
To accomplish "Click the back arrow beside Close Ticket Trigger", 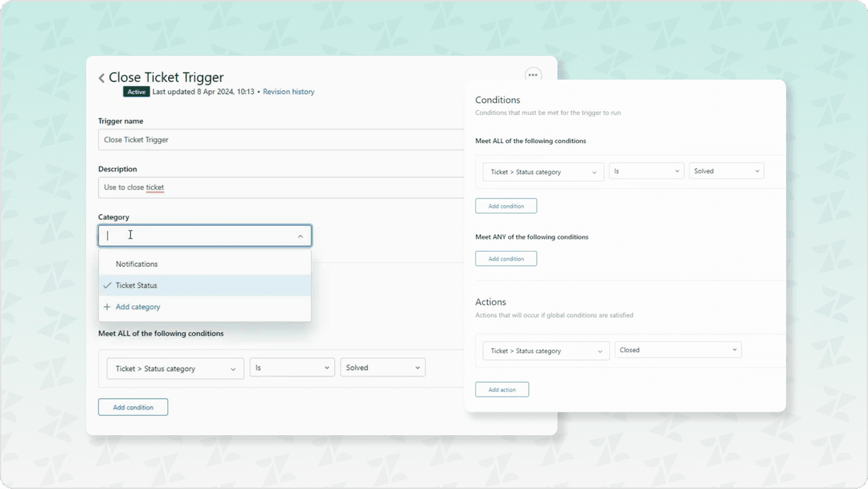I will coord(101,78).
